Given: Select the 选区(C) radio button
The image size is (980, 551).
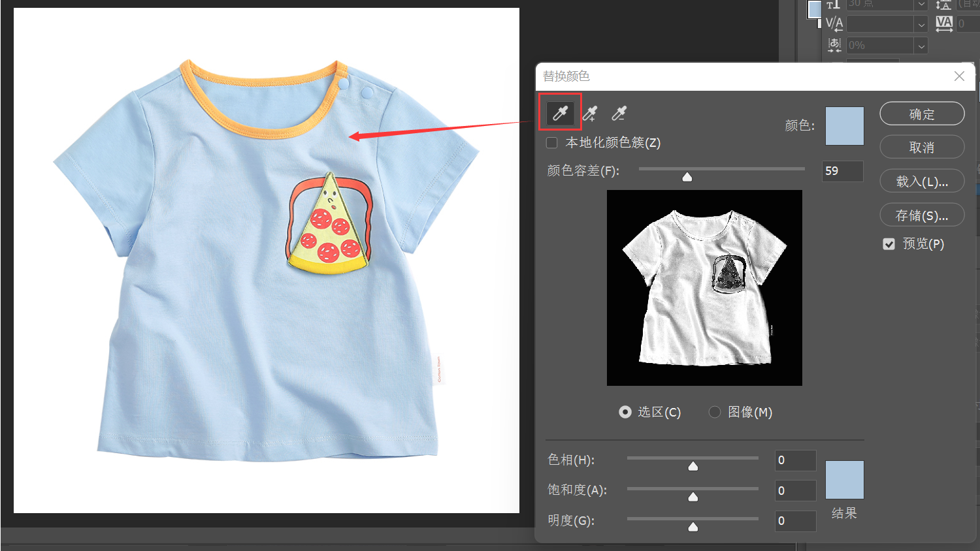Looking at the screenshot, I should tap(625, 412).
